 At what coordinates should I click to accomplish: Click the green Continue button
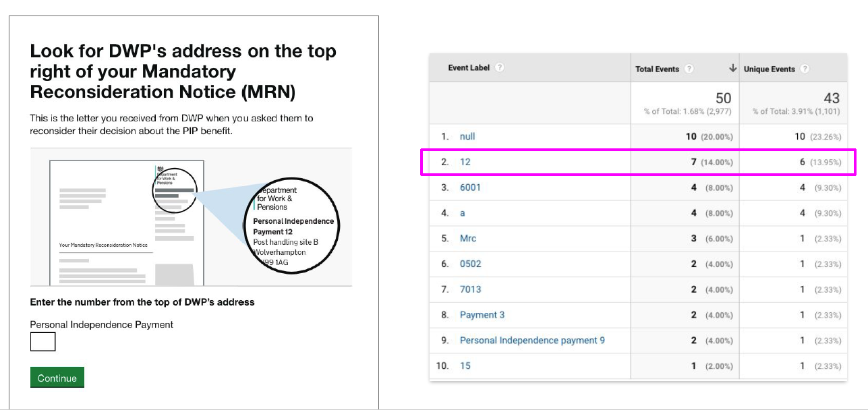click(x=57, y=378)
